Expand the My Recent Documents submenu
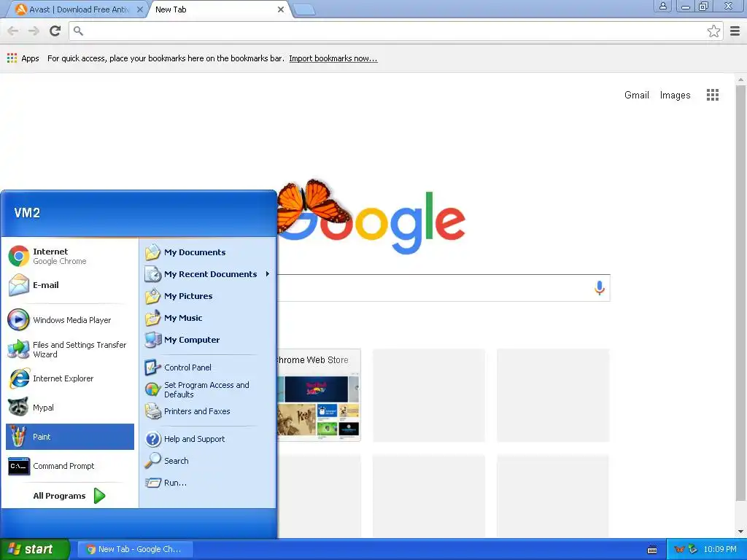The image size is (747, 560). (x=207, y=274)
